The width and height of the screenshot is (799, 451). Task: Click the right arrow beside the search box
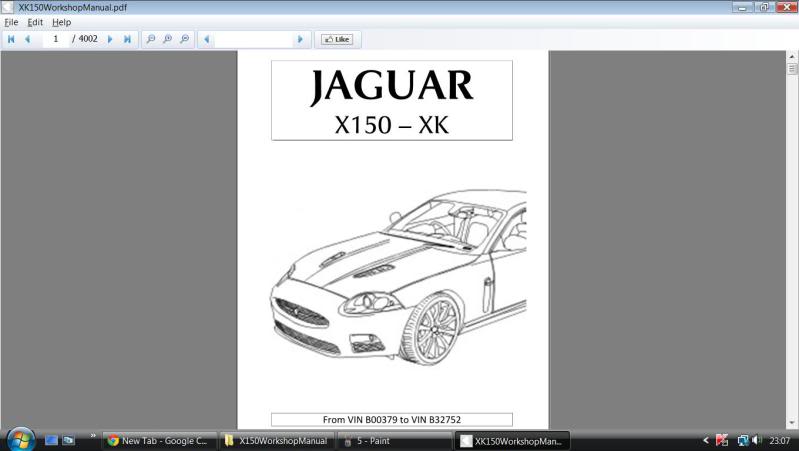[300, 39]
